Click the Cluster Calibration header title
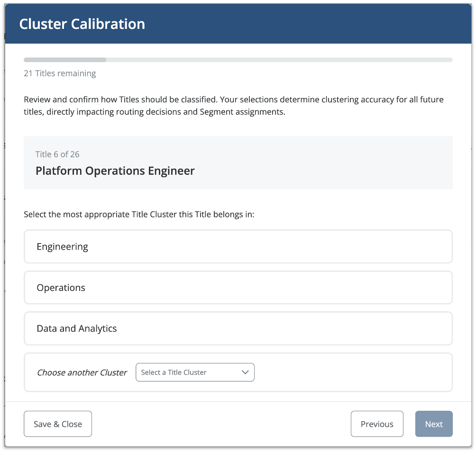Image resolution: width=476 pixels, height=452 pixels. click(82, 24)
